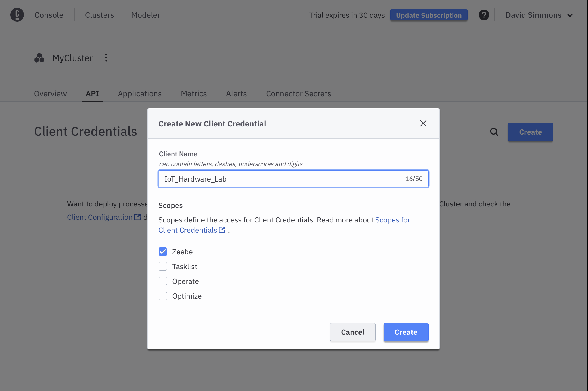Check the Operate scope checkbox

[163, 281]
